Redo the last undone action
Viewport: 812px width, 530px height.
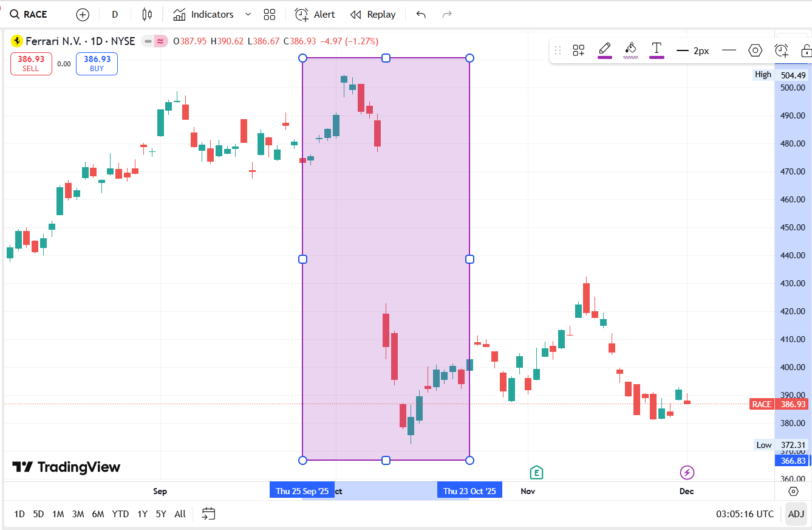[x=447, y=15]
